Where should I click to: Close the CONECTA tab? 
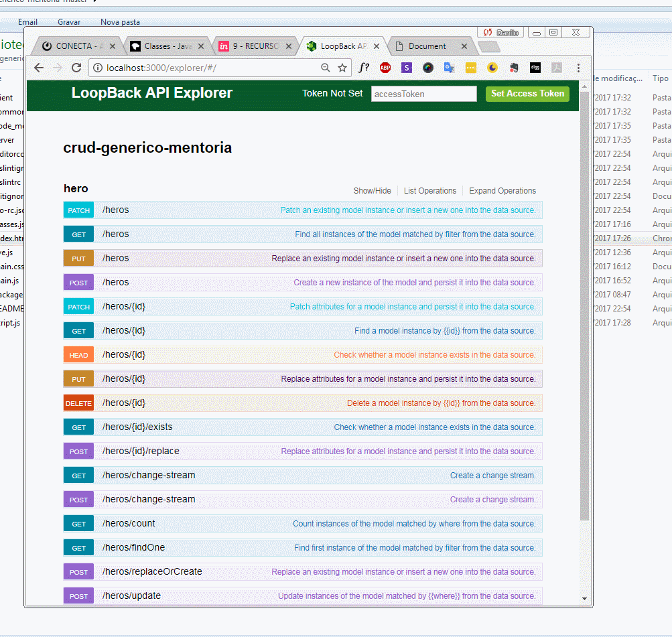point(113,46)
